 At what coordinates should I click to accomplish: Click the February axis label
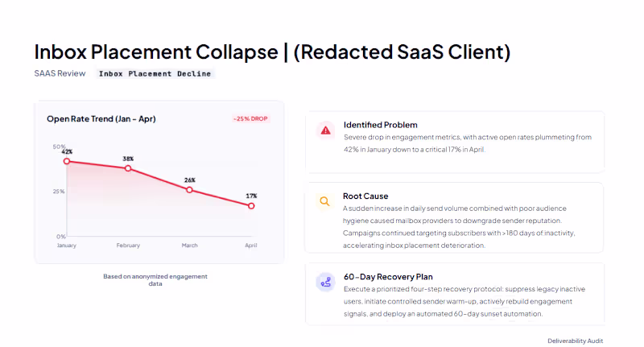tap(128, 246)
